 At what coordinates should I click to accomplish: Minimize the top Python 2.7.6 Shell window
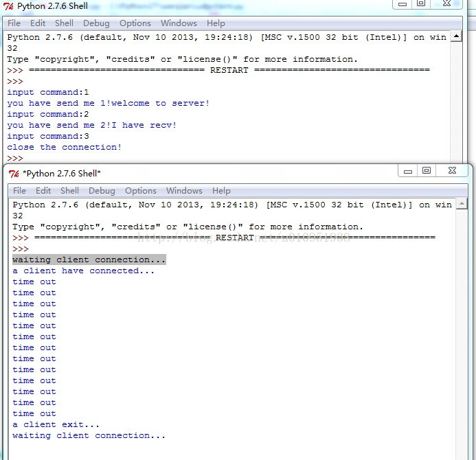tap(403, 4)
